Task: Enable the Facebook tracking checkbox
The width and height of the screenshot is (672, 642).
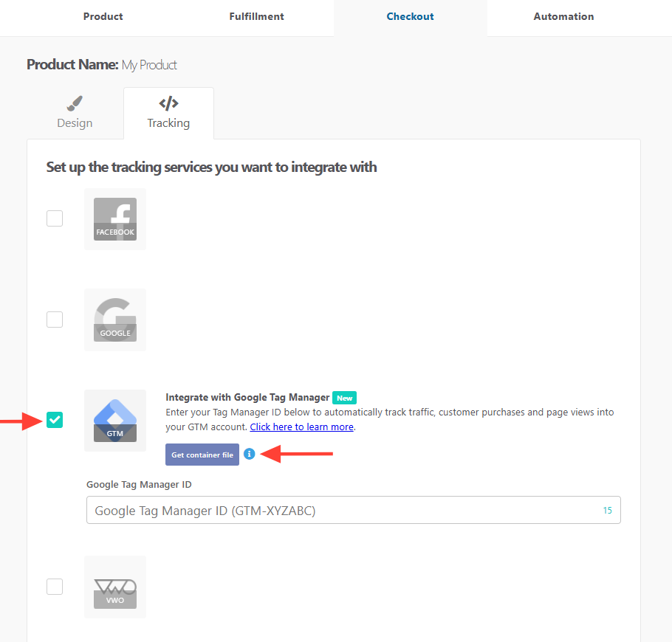Action: [55, 218]
